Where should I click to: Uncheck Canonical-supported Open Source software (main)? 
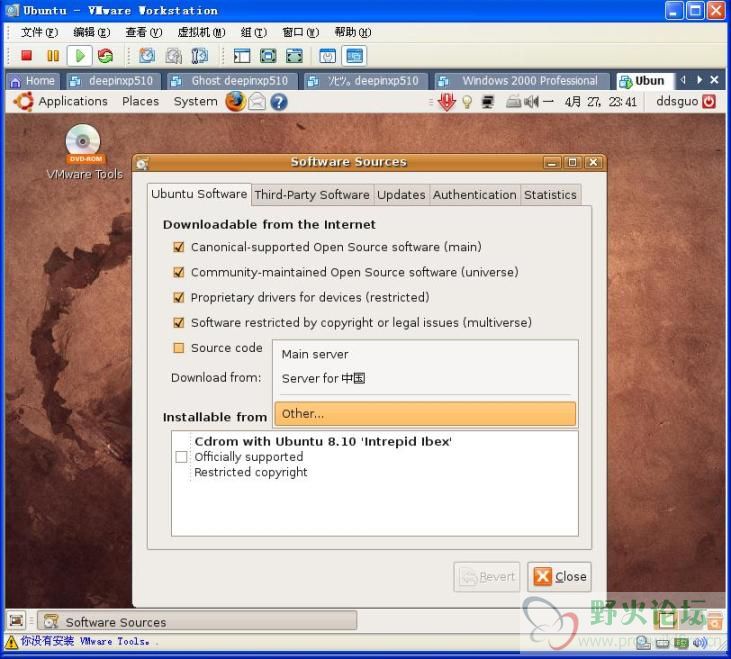pyautogui.click(x=179, y=247)
